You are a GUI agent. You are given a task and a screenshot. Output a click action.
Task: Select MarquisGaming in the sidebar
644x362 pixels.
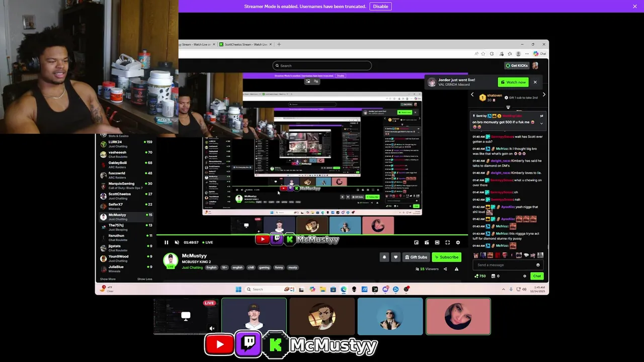coord(126,186)
